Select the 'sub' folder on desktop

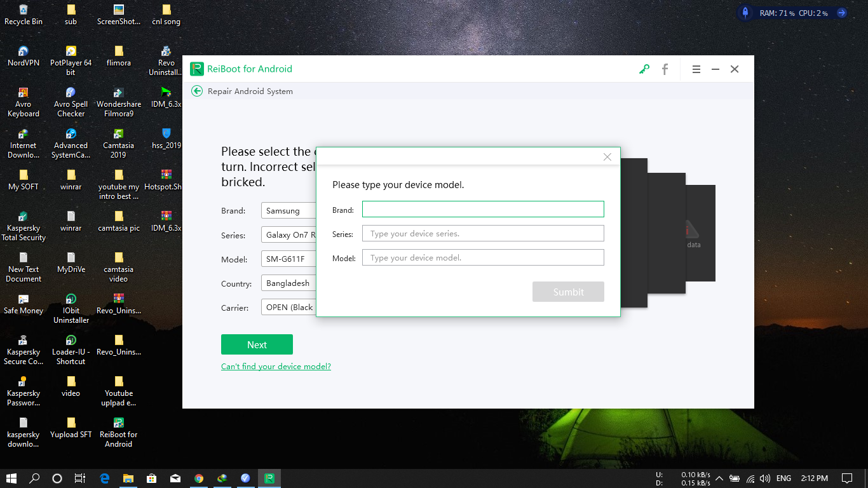tap(71, 15)
